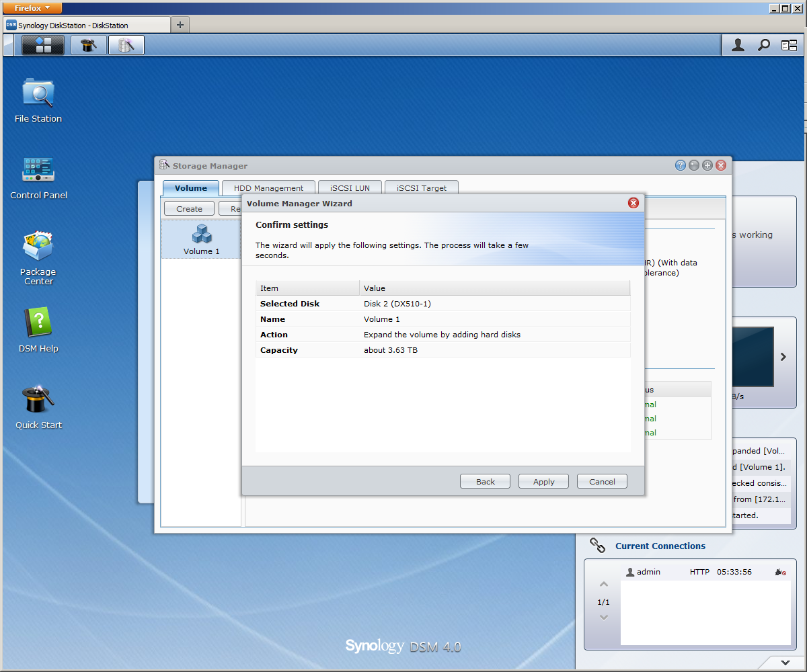Click Disk 2 (DX510-1) value

click(x=397, y=304)
